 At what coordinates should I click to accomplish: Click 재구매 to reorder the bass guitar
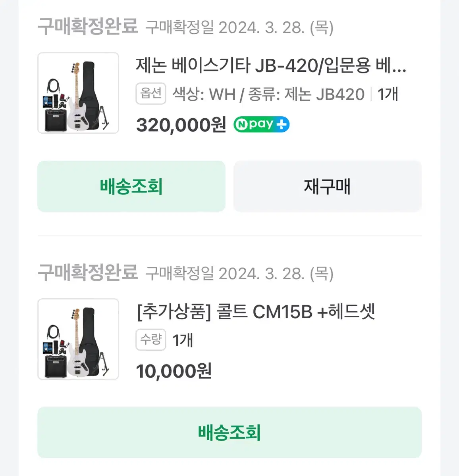[328, 186]
